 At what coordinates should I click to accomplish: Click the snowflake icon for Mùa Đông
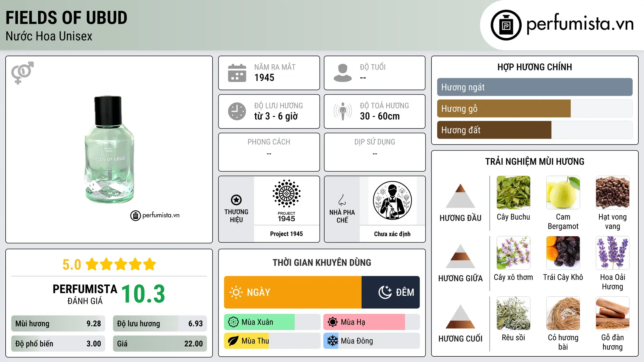pos(333,341)
